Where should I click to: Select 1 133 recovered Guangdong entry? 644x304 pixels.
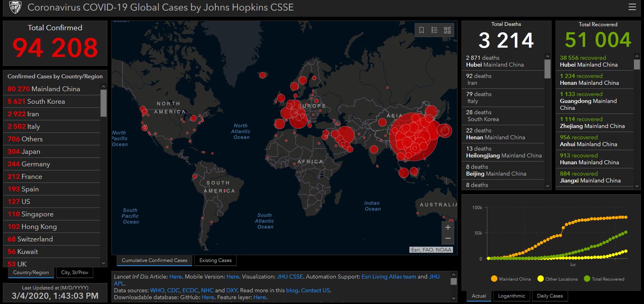[595, 101]
